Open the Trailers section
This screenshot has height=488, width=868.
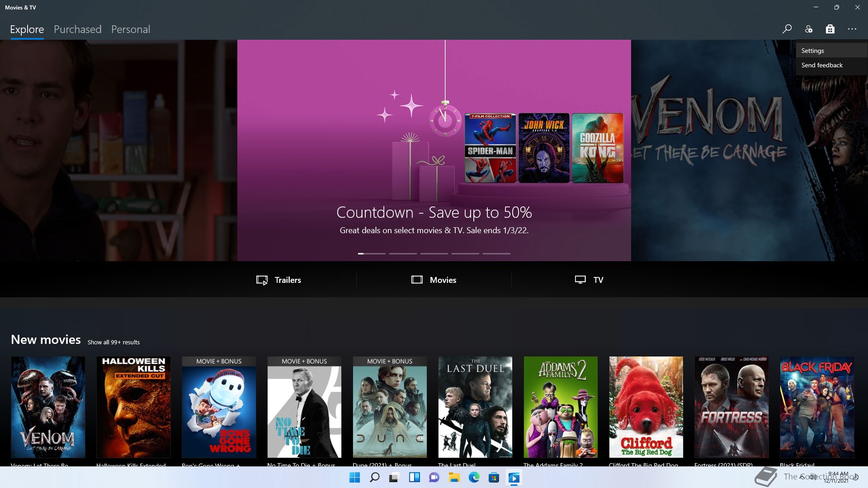point(278,280)
